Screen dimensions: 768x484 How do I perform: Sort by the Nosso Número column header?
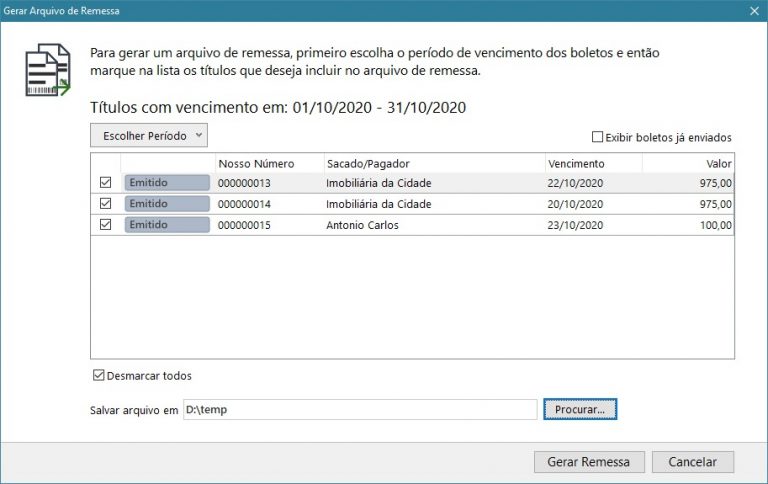pos(256,163)
